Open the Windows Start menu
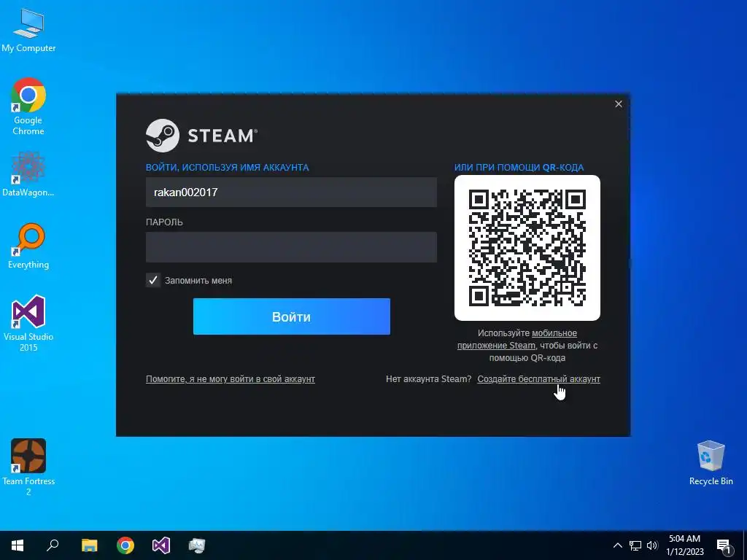The width and height of the screenshot is (747, 560). coord(18,545)
